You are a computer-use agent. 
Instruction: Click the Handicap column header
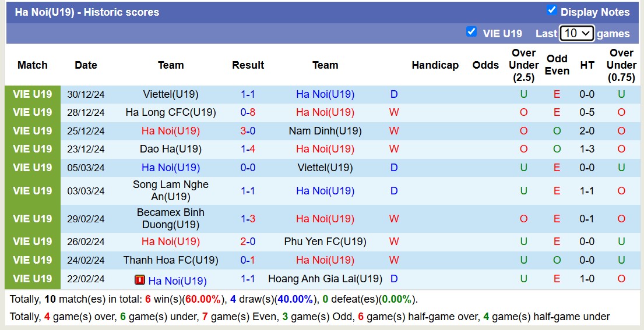pyautogui.click(x=435, y=65)
